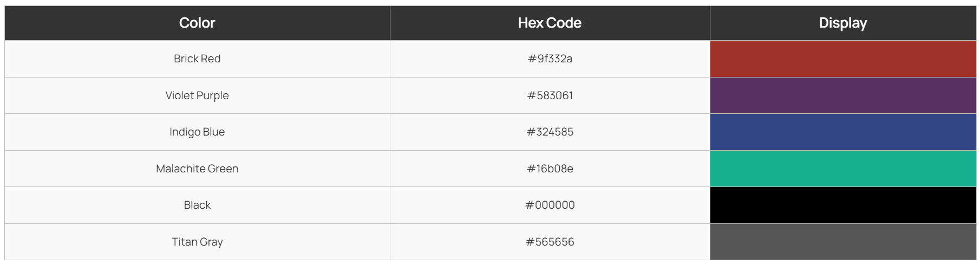Select the Violet Purple name label
Screen dimensions: 980x264
[x=197, y=95]
